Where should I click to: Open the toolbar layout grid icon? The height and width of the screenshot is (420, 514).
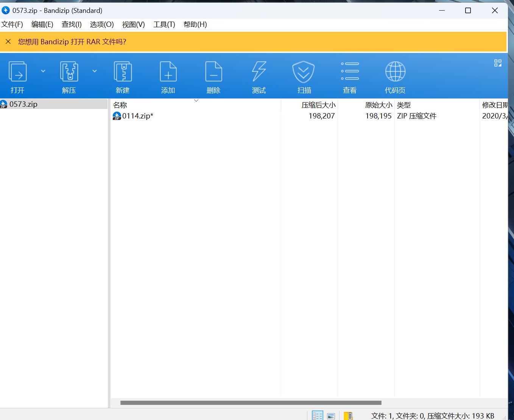click(498, 63)
